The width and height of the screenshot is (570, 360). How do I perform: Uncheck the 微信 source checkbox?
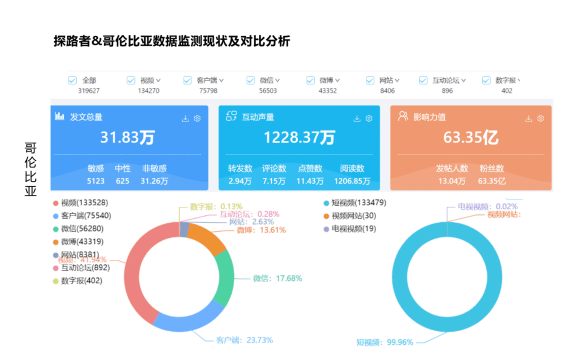(x=250, y=80)
